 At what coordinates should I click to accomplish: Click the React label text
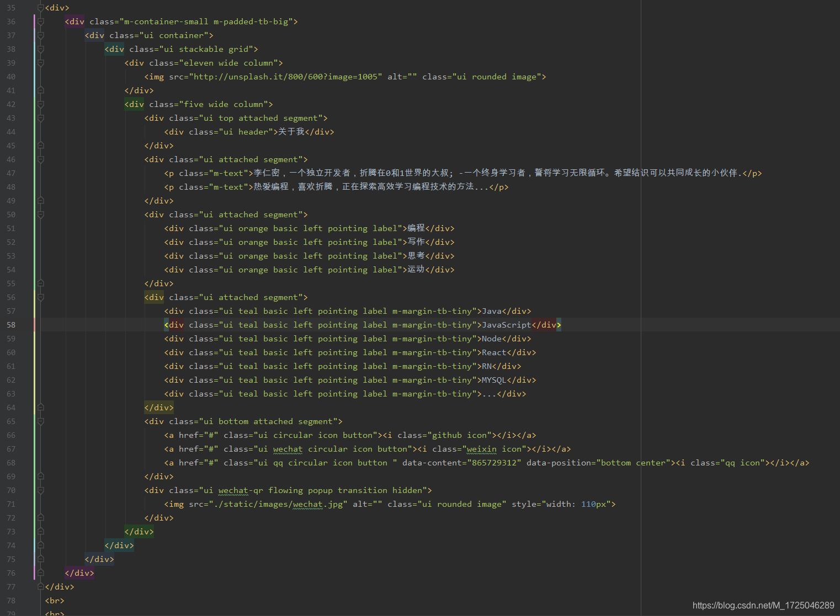point(494,352)
